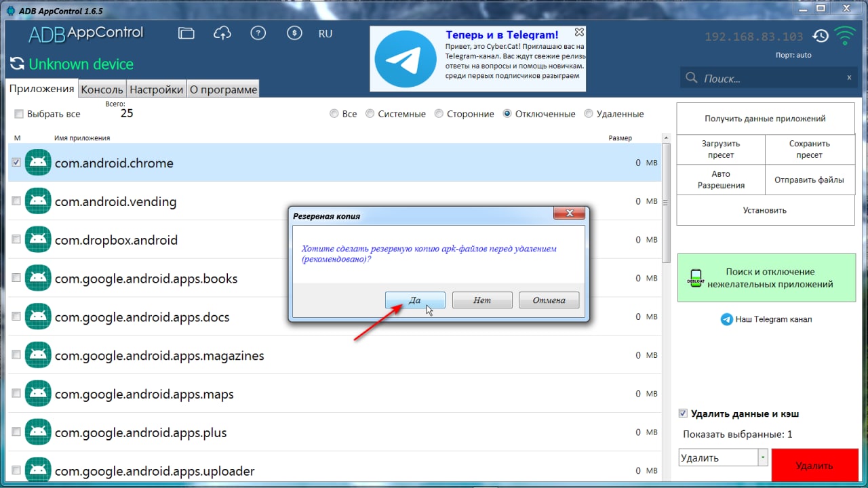Click the com.android.chrome app icon
Screen dimensions: 868x488
39,163
